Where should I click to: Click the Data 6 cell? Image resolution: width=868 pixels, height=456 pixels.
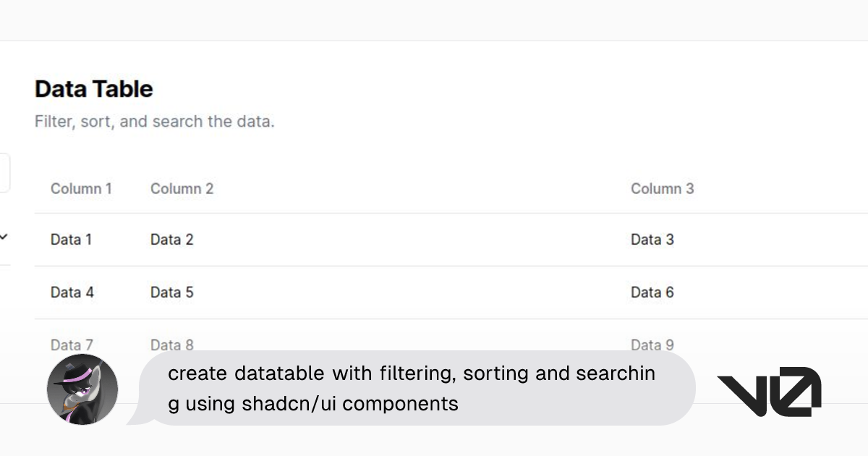tap(652, 292)
